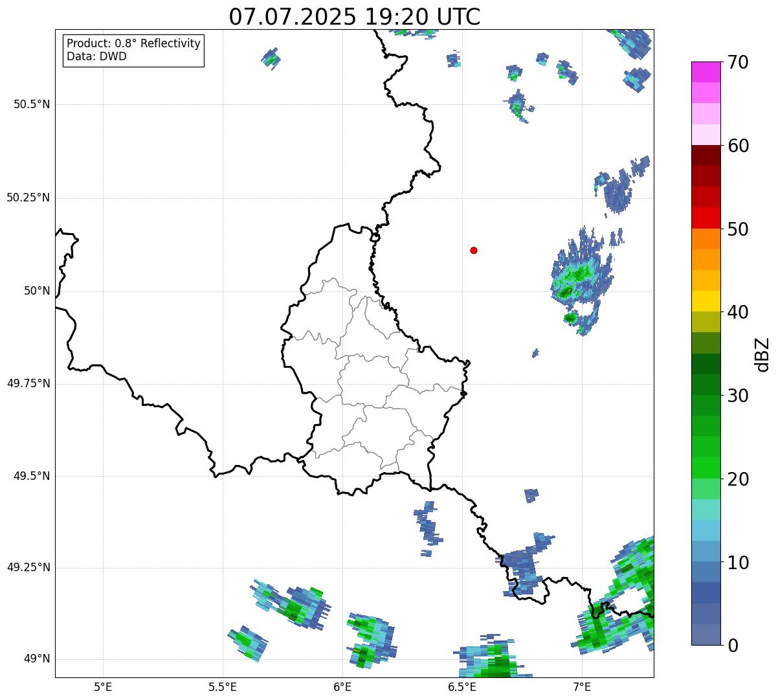Viewport: 778px width, 700px height.
Task: Click the bright yellow colorbar segment above 40
Action: pyautogui.click(x=706, y=301)
